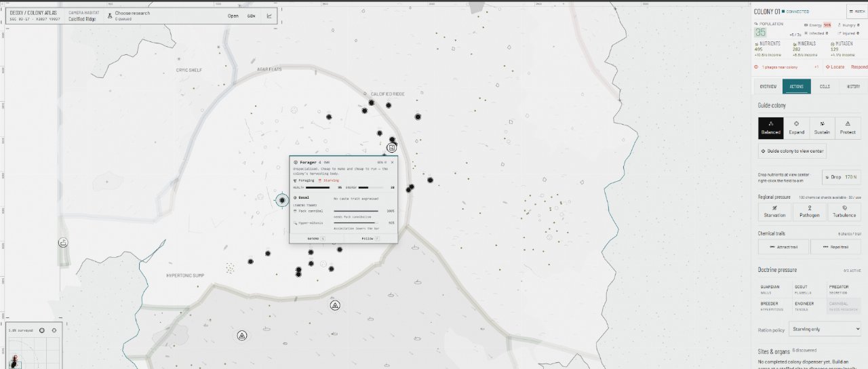Screen dimensions: 868x369
Task: Click the Balanced guide mode
Action: pos(770,128)
